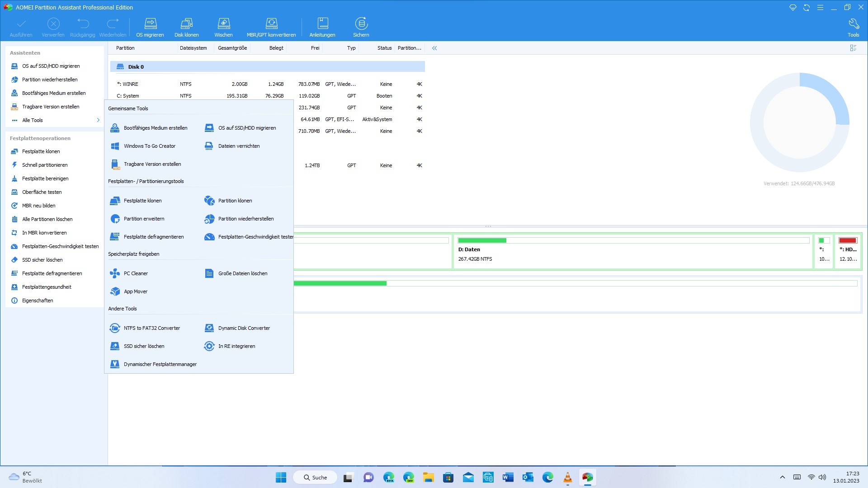Viewport: 868px width, 488px height.
Task: Toggle Rückgängig toolbar action
Action: coord(83,27)
